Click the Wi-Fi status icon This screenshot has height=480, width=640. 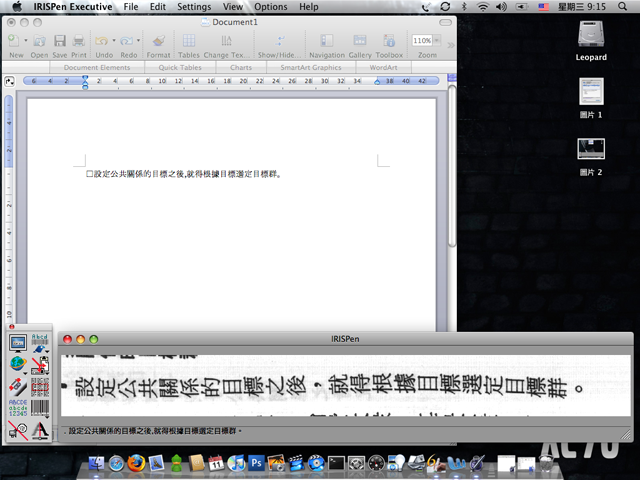(483, 7)
